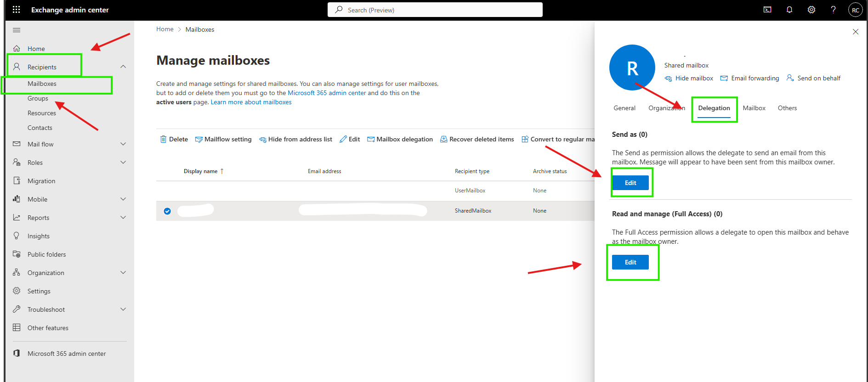Expand the Reports chevron
Image resolution: width=868 pixels, height=382 pixels.
(123, 218)
